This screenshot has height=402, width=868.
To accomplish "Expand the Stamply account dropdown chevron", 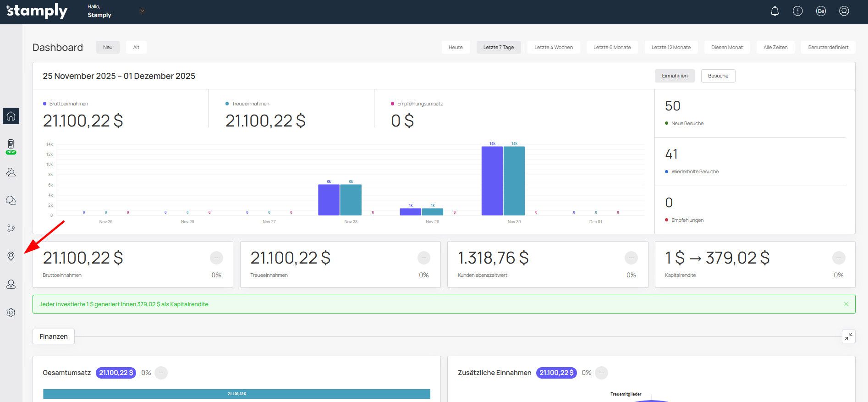I will [x=142, y=11].
